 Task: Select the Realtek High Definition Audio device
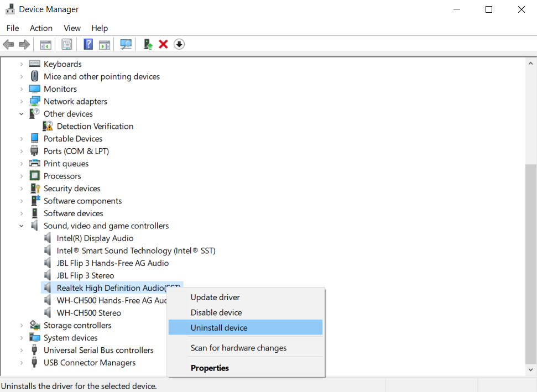pos(112,288)
